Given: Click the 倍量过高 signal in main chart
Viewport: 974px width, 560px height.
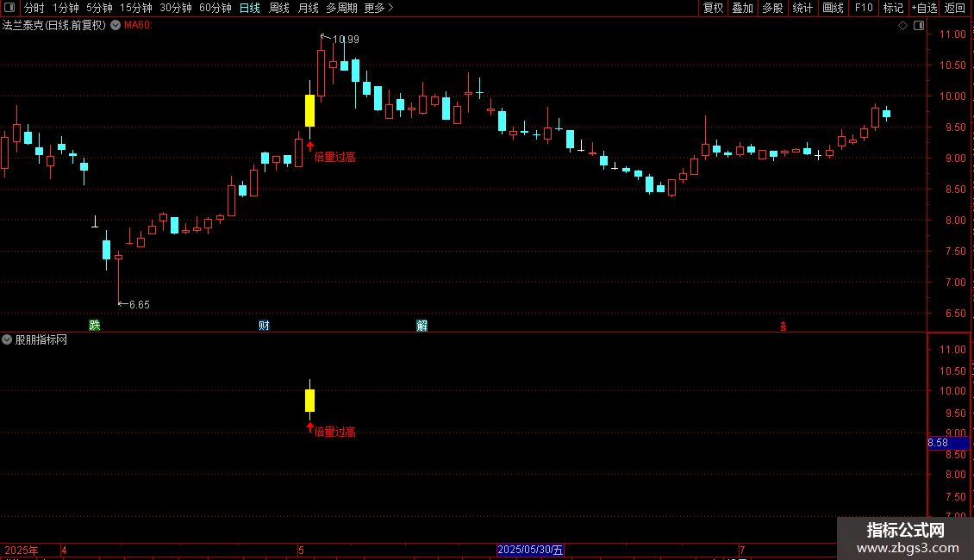Looking at the screenshot, I should [x=334, y=157].
